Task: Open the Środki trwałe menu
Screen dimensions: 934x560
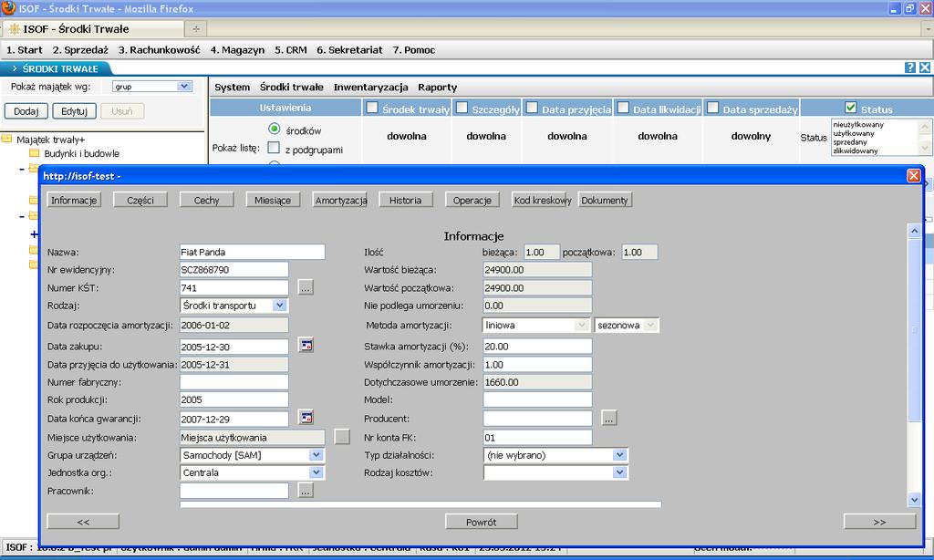Action: (x=291, y=87)
